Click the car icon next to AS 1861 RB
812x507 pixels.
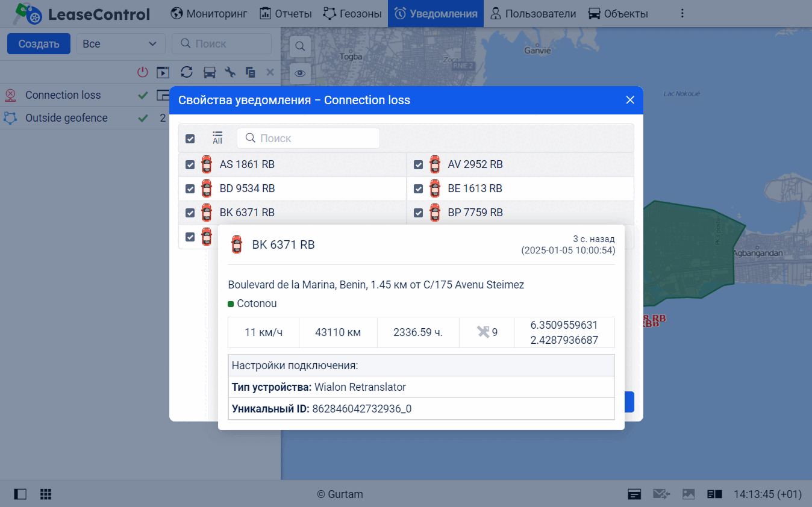point(207,164)
